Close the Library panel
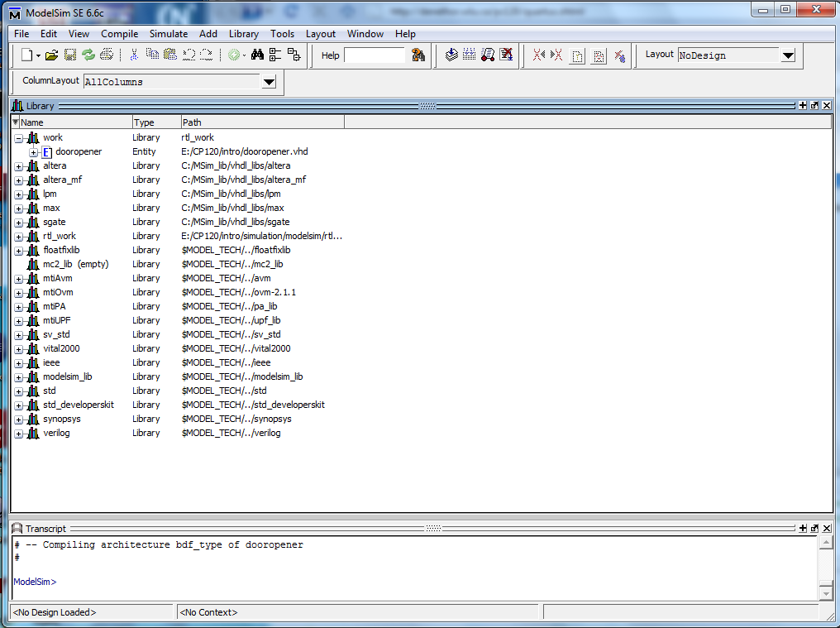Image resolution: width=840 pixels, height=628 pixels. click(x=827, y=106)
